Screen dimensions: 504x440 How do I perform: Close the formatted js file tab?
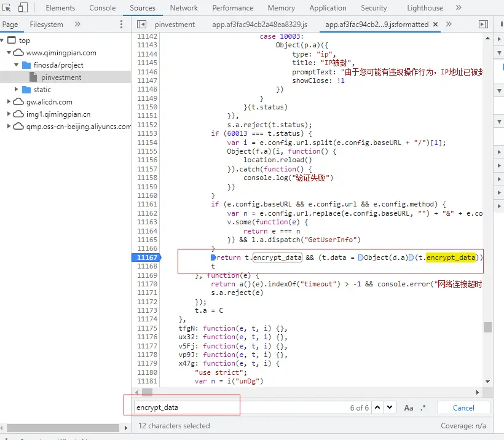point(436,24)
